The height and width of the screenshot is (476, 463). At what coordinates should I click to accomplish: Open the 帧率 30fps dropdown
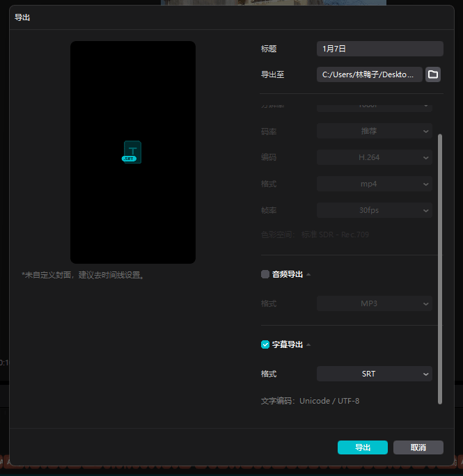375,210
